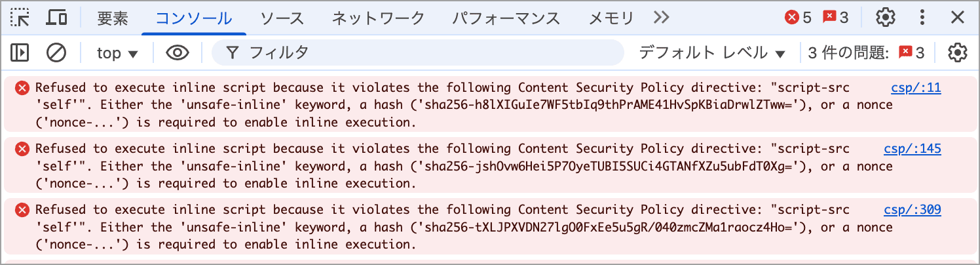Activate the inspect element picker icon
The height and width of the screenshot is (265, 980).
tap(20, 18)
